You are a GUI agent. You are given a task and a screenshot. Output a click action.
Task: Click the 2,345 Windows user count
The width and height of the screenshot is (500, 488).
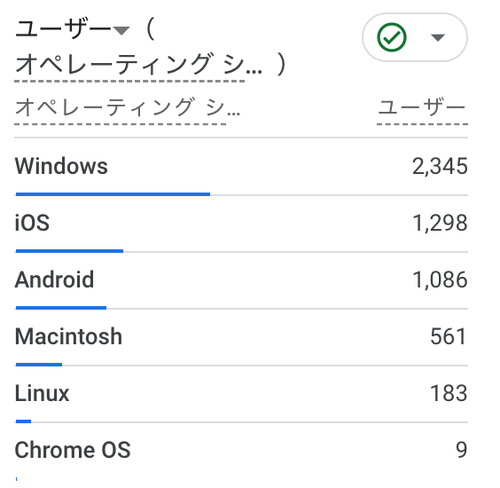440,166
